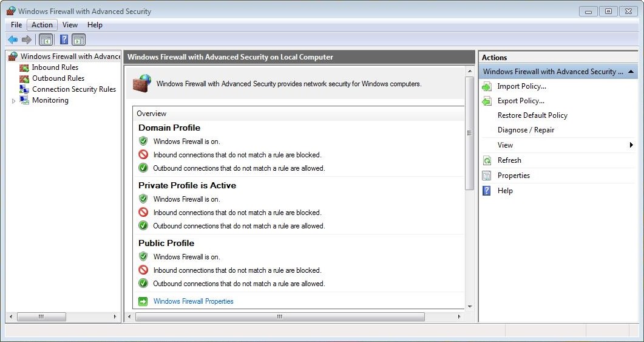Open the View submenu arrow in Actions
This screenshot has height=342, width=644.
(x=631, y=145)
